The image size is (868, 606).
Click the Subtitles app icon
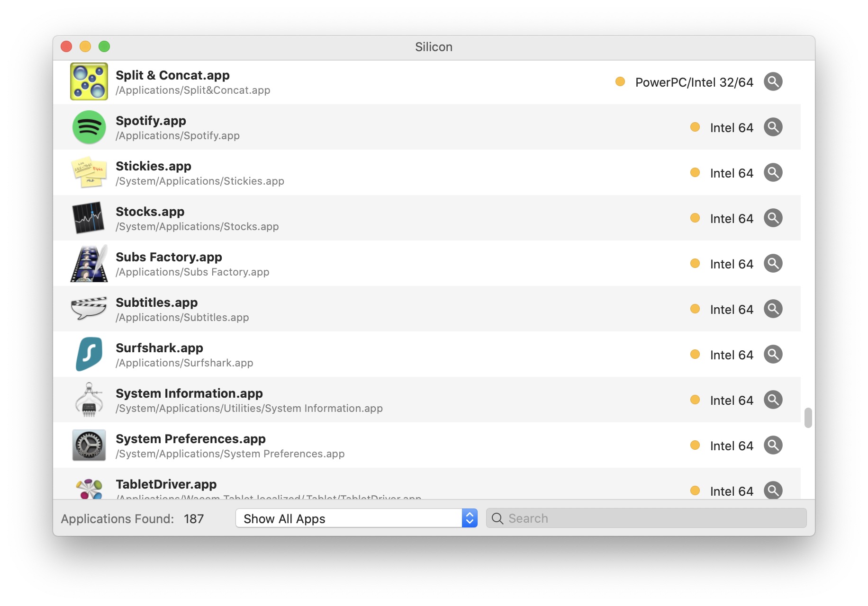point(89,309)
